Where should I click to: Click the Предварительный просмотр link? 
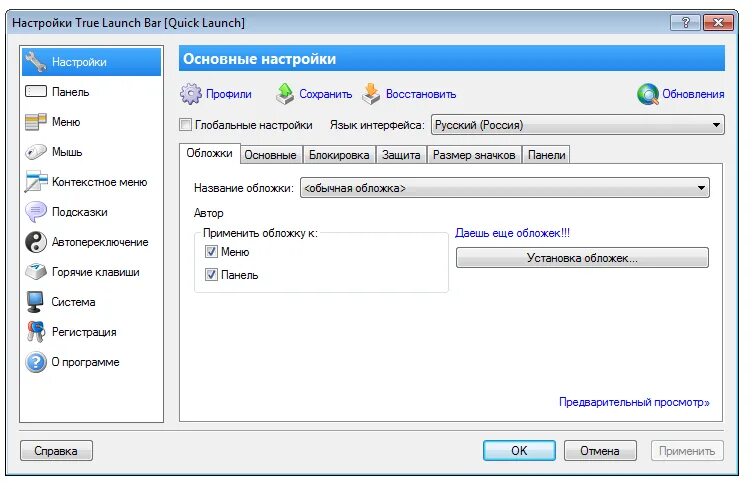(x=634, y=402)
